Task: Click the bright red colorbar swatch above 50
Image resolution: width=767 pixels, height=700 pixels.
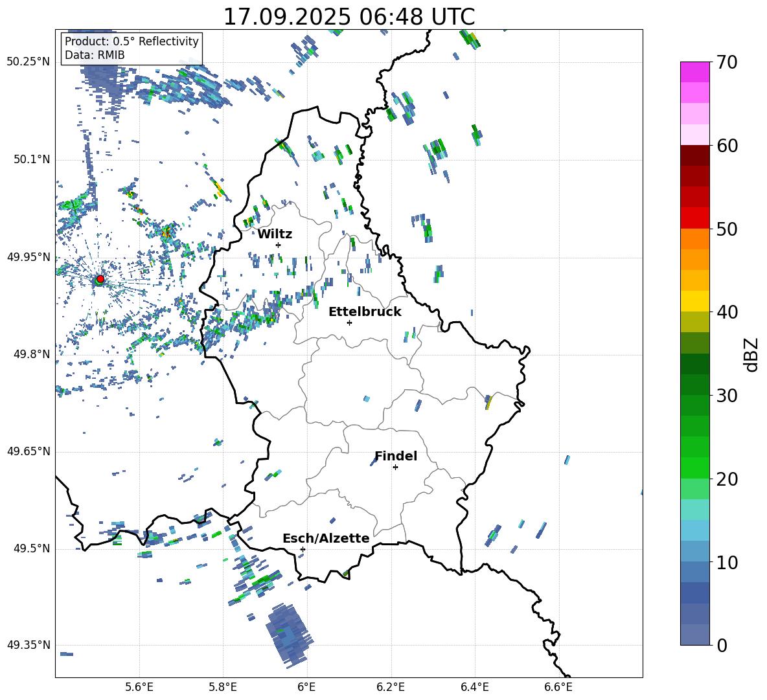Action: (695, 218)
